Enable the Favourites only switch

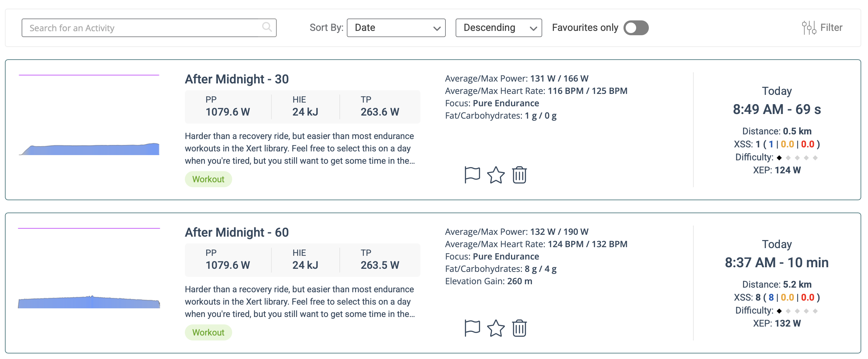[x=636, y=27]
